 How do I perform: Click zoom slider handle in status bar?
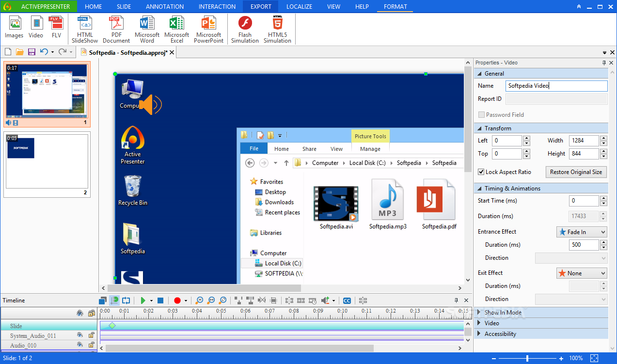click(527, 358)
